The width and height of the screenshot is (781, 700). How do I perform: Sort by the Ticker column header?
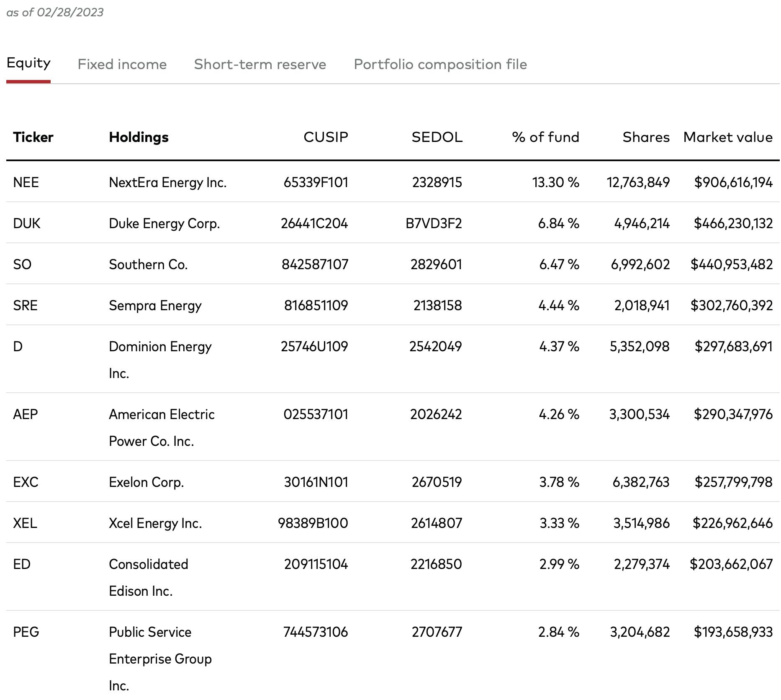tap(33, 137)
